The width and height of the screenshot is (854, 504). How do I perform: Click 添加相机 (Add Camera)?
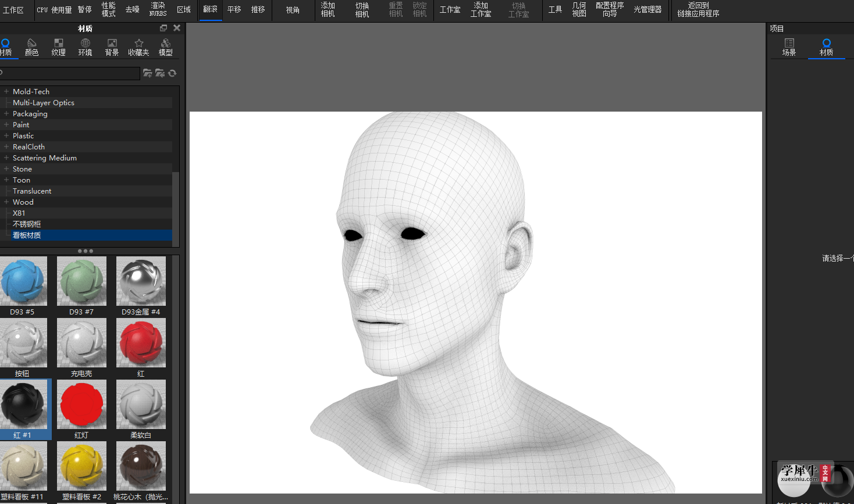(328, 10)
